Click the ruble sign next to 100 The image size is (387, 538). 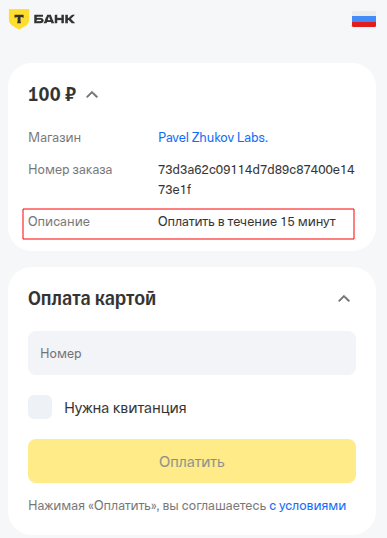(x=71, y=94)
